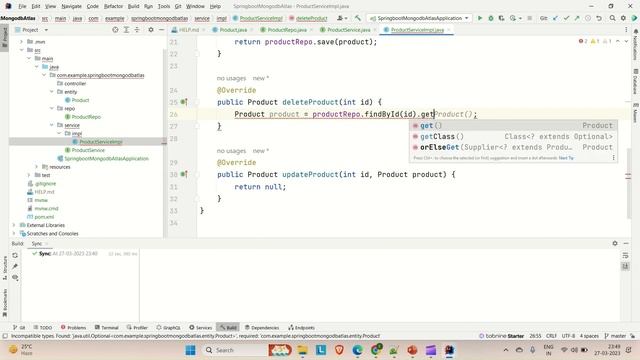This screenshot has width=640, height=360.
Task: Click the pin icon in Build panel
Action: tap(15, 266)
